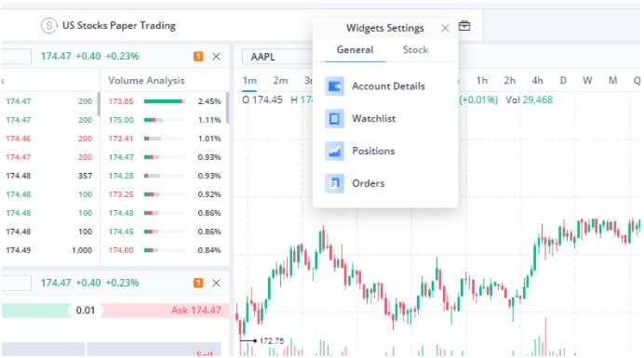Click the lower orange number-1 badge
The width and height of the screenshot is (644, 358).
[x=198, y=283]
